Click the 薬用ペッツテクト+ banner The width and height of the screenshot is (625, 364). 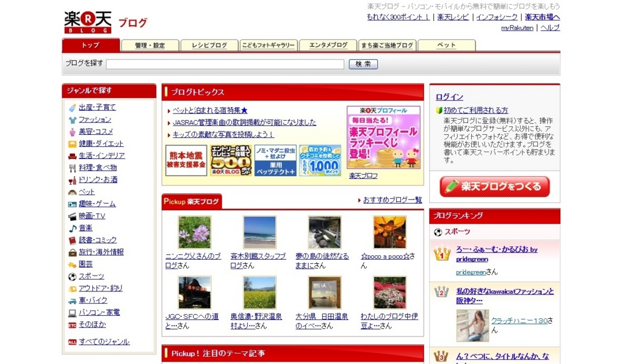(x=275, y=160)
